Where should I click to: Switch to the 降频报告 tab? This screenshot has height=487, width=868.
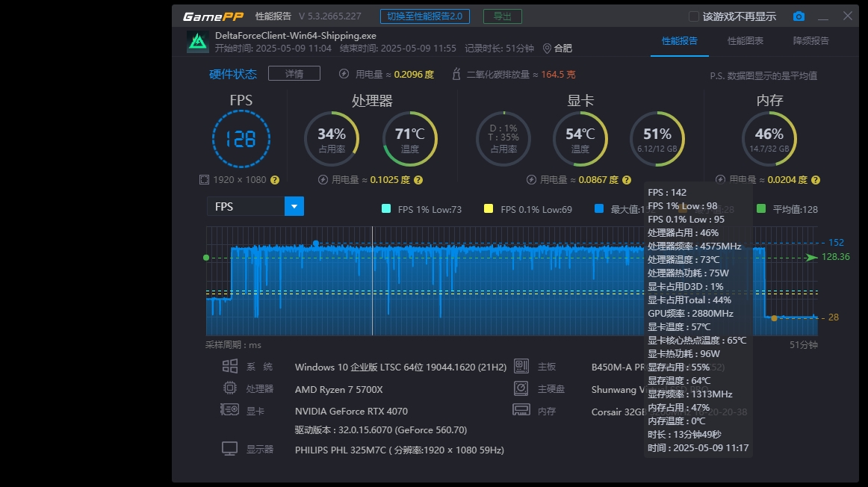point(810,41)
